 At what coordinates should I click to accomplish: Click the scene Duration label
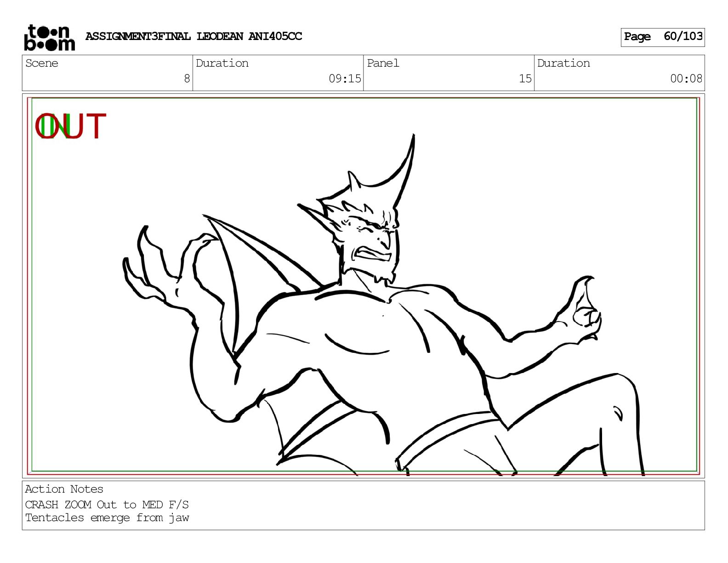pos(222,63)
